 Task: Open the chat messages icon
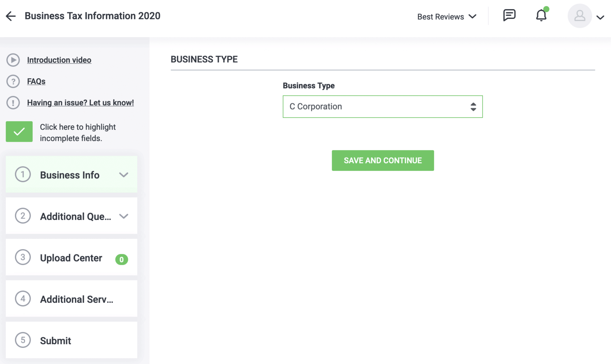tap(509, 15)
